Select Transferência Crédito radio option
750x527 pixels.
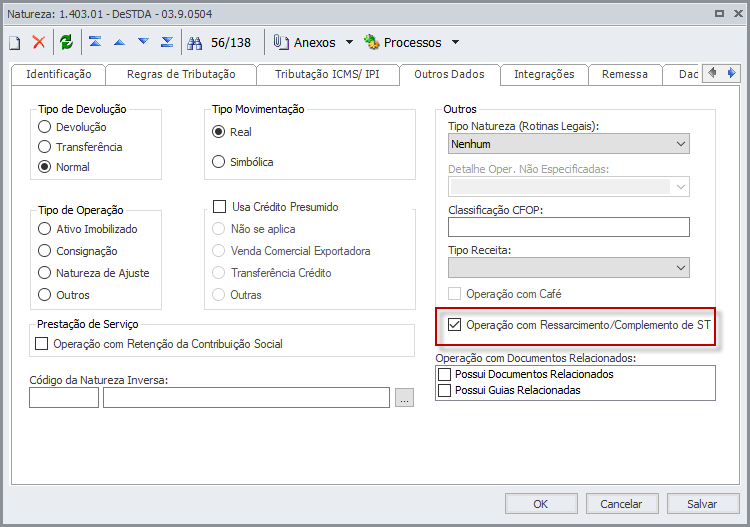click(x=219, y=273)
